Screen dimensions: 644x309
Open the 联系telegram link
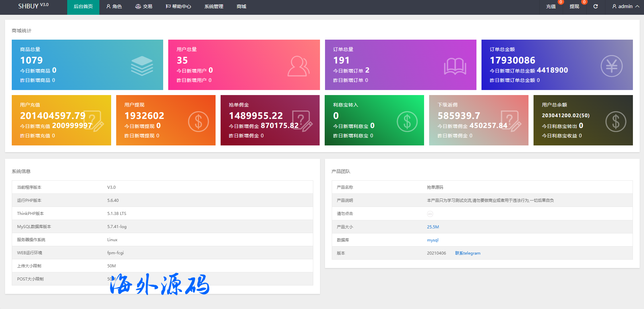click(468, 253)
